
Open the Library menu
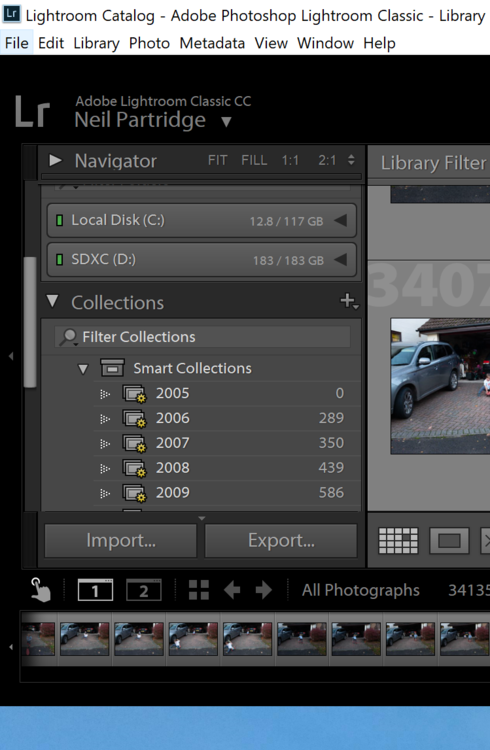[x=96, y=44]
